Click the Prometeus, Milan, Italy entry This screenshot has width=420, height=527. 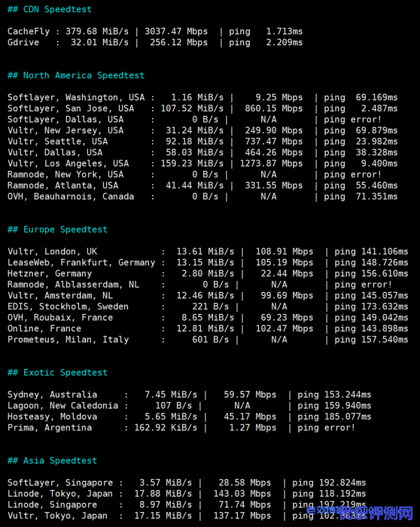click(x=68, y=339)
